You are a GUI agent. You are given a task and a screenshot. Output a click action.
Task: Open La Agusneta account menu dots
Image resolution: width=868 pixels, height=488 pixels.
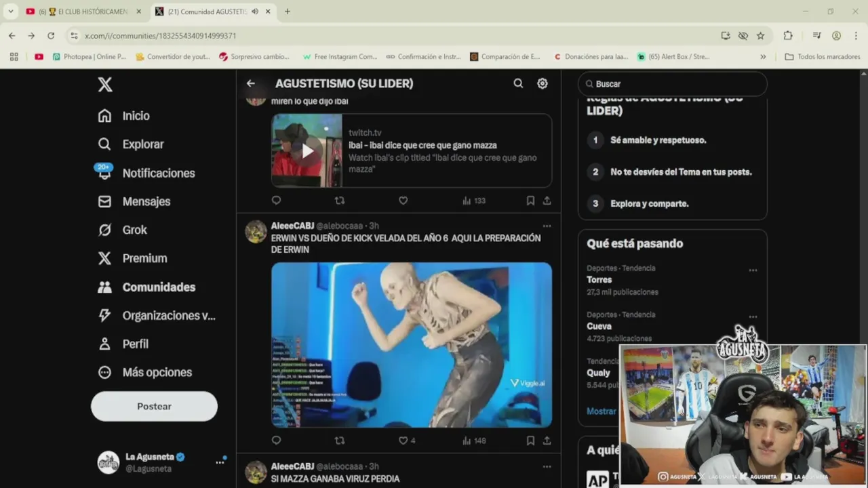click(220, 462)
